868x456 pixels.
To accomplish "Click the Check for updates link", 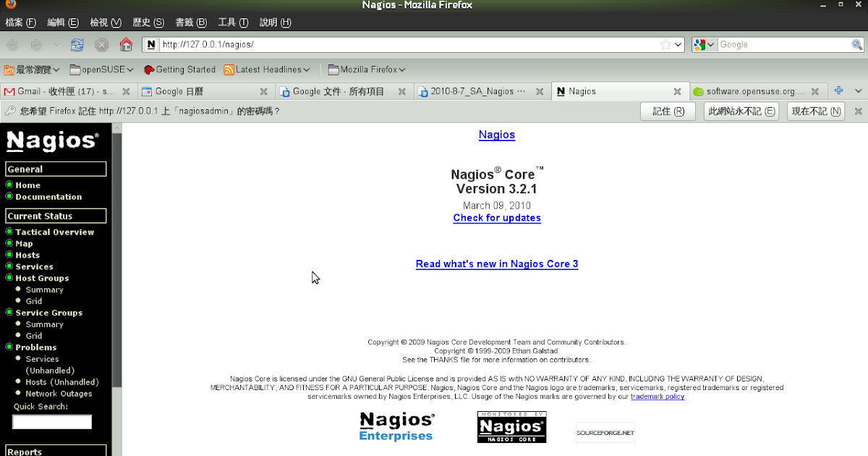I will [x=497, y=218].
